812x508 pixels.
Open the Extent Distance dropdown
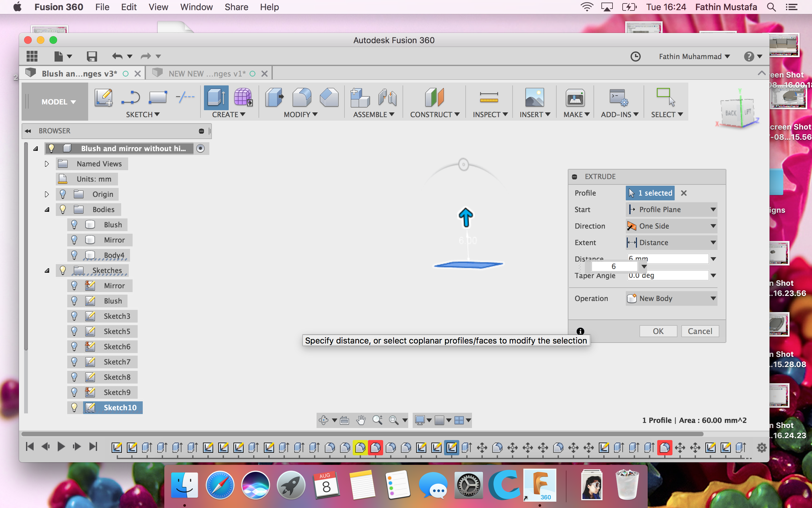click(x=671, y=242)
